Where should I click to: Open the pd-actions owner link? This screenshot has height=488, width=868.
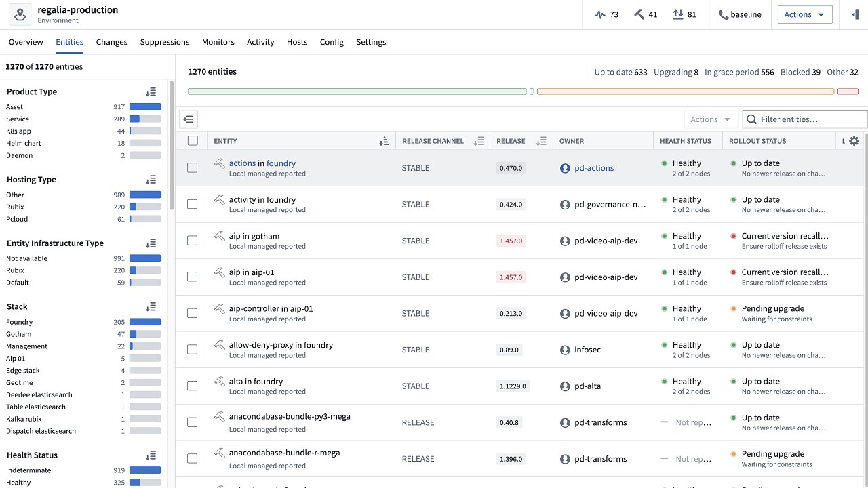(x=593, y=168)
